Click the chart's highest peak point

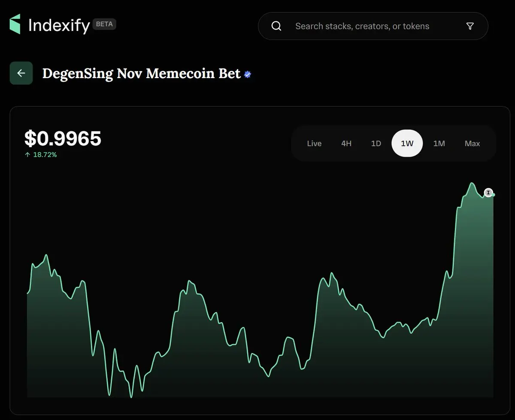472,183
